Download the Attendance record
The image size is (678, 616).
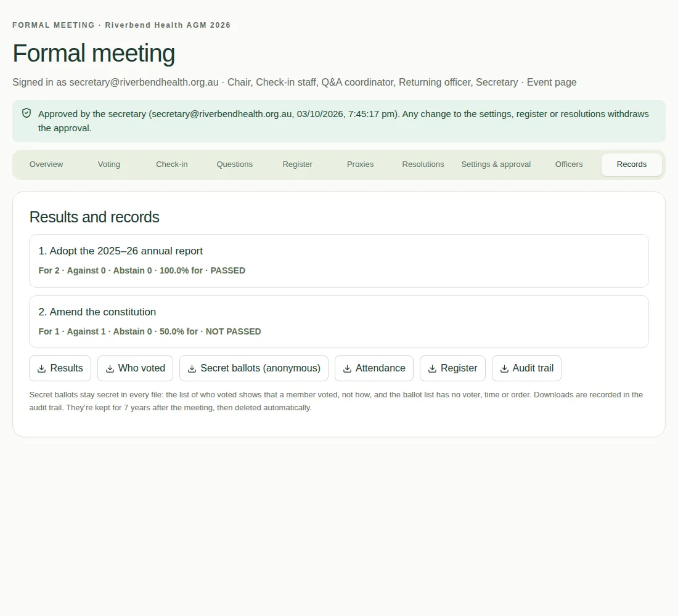click(x=374, y=368)
